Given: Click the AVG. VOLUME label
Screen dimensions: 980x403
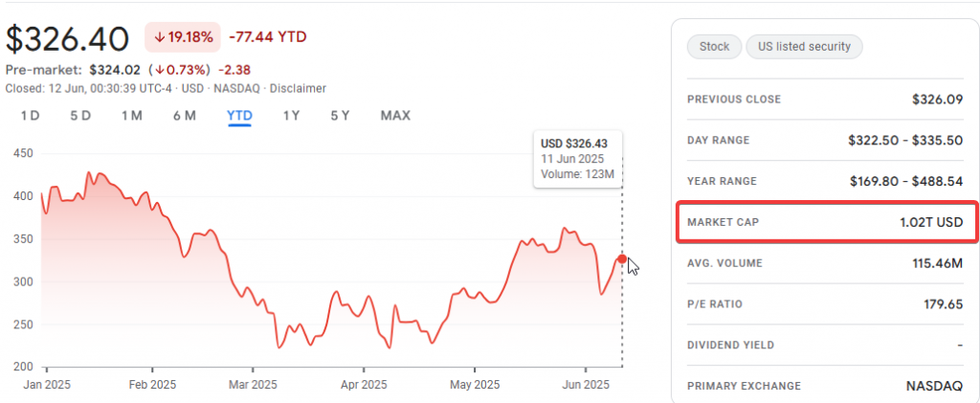Looking at the screenshot, I should coord(724,263).
